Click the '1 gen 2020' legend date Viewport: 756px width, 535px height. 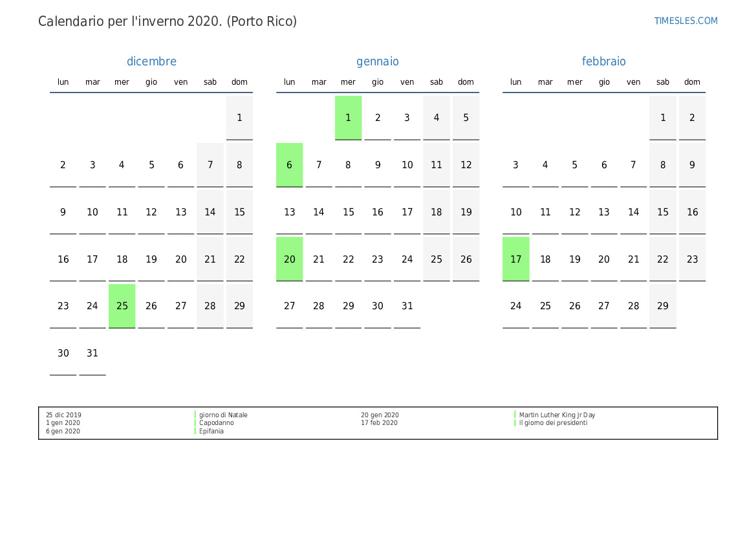point(63,422)
